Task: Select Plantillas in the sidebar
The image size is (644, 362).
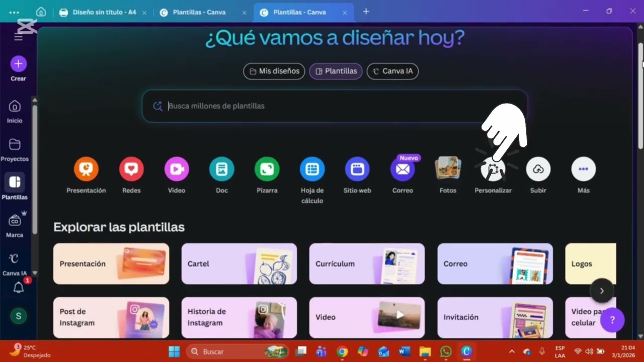Action: 15,187
